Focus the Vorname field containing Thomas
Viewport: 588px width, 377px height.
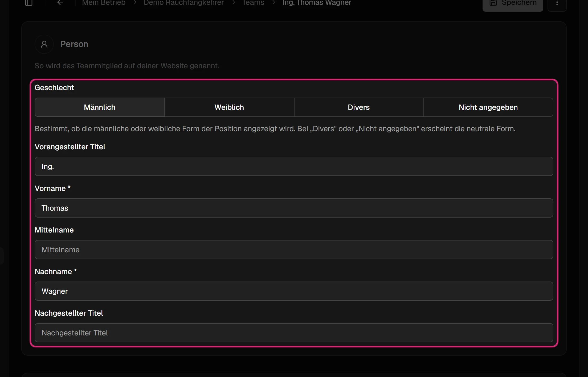[294, 208]
